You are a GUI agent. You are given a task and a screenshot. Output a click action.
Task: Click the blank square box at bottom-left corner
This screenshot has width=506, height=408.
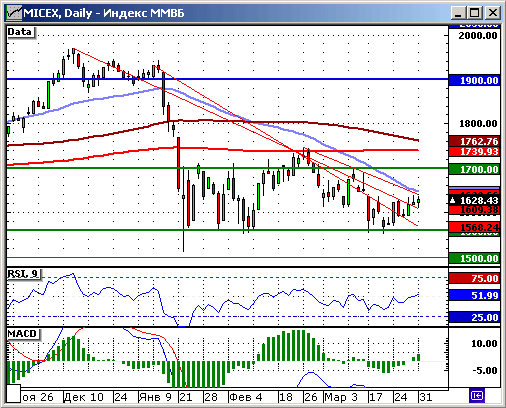point(14,393)
